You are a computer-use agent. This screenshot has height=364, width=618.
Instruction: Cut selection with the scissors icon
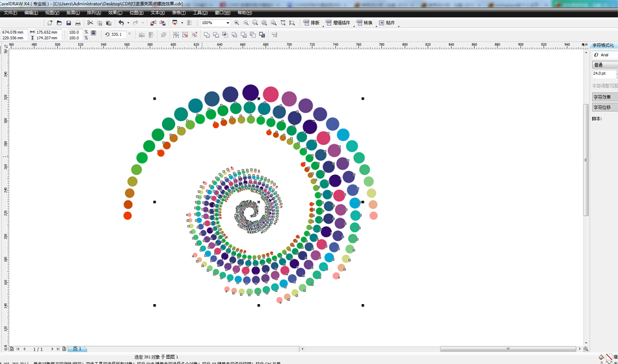point(90,23)
